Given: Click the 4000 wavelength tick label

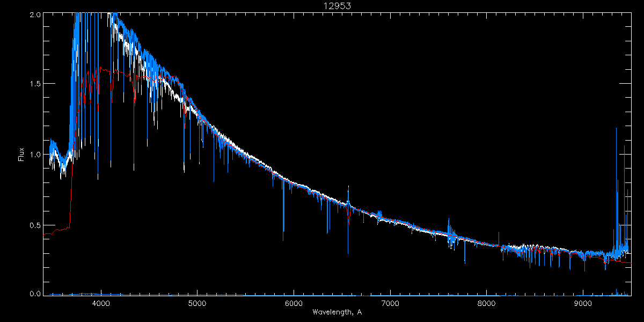Looking at the screenshot, I should point(100,303).
